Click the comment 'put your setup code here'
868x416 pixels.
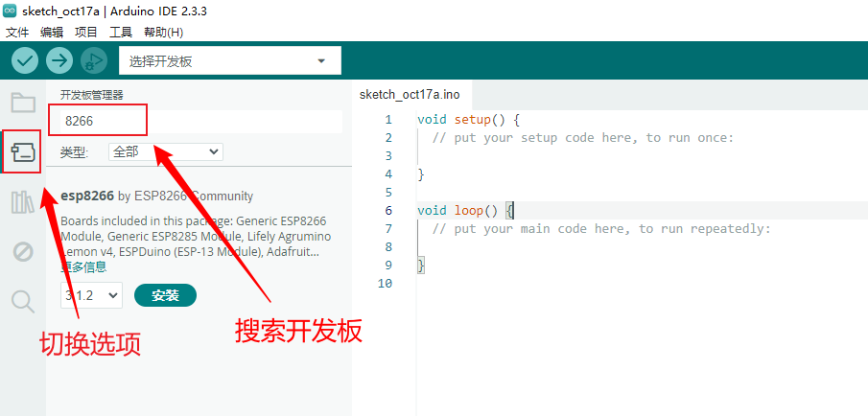[x=583, y=137]
